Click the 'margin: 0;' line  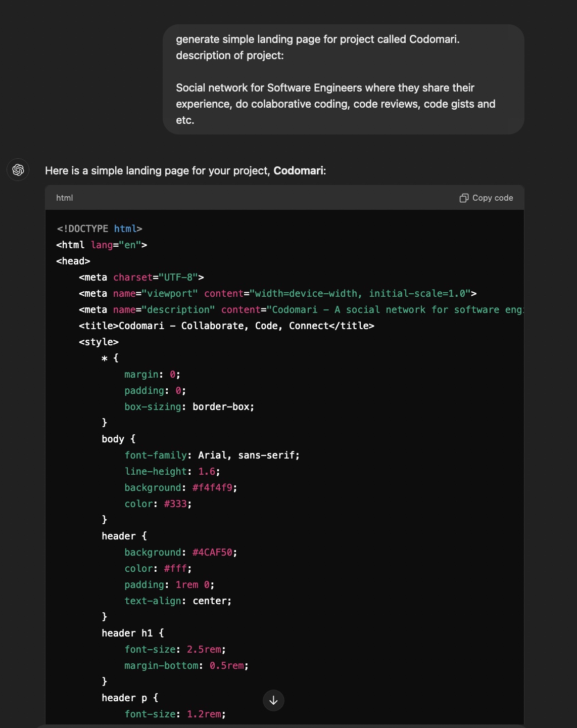pyautogui.click(x=153, y=374)
